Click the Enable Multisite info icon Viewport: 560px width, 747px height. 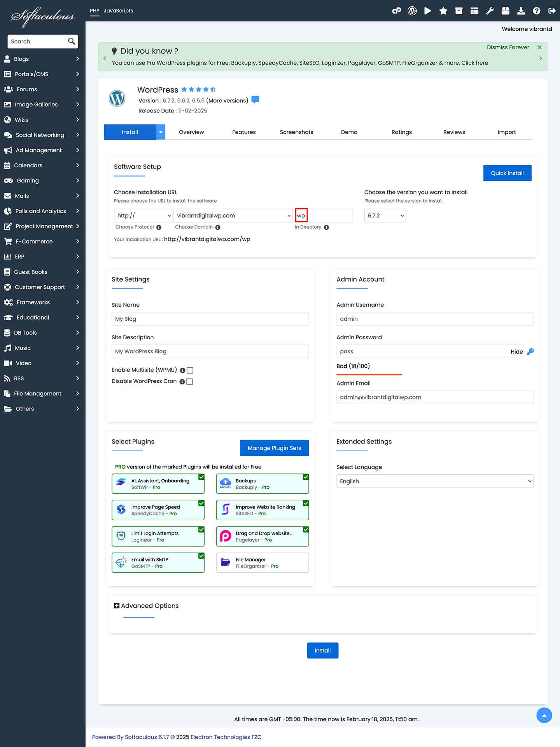tap(182, 370)
